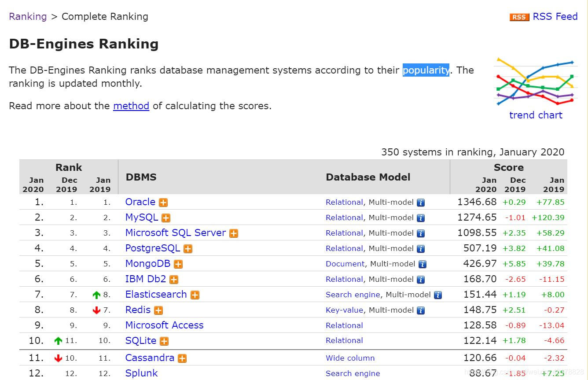Click plus icon beside SQLite
Image resolution: width=588 pixels, height=380 pixels.
pyautogui.click(x=164, y=341)
